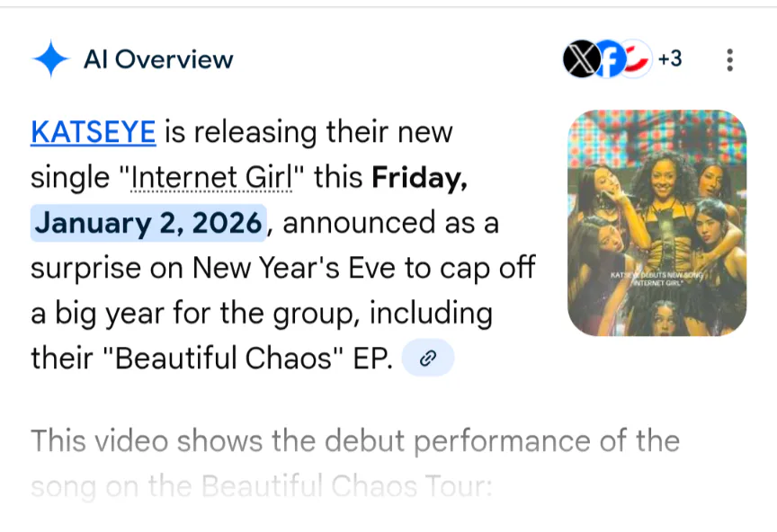Click the red swoosh source icon

click(638, 58)
